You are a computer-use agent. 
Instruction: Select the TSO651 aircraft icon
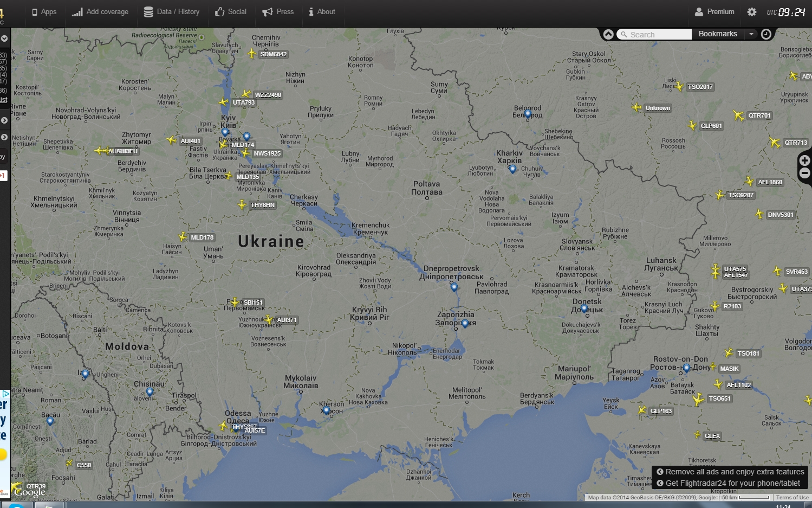(698, 400)
